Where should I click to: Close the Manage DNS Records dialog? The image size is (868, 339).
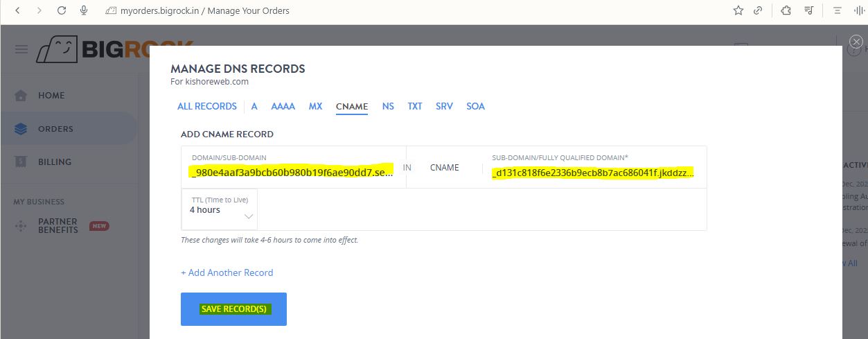point(856,42)
